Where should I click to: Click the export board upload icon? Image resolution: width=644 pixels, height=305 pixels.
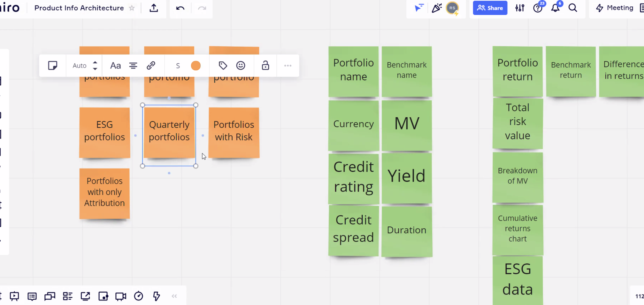[154, 8]
